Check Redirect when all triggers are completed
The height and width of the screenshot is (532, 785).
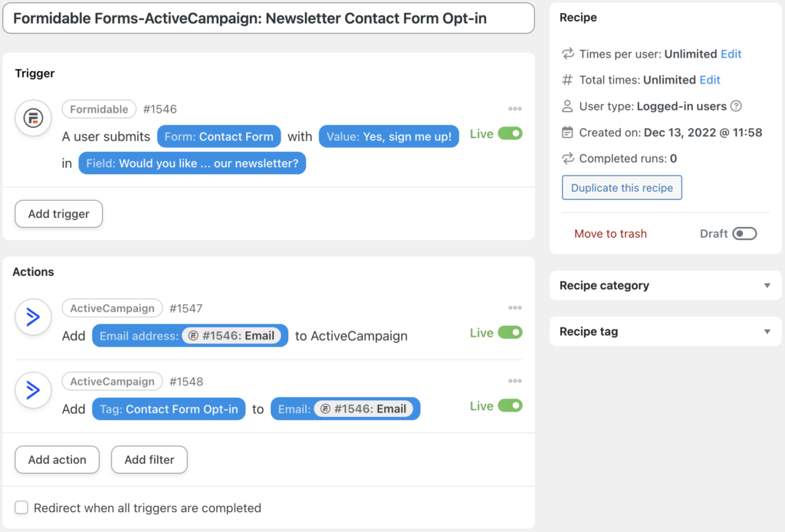pos(21,507)
